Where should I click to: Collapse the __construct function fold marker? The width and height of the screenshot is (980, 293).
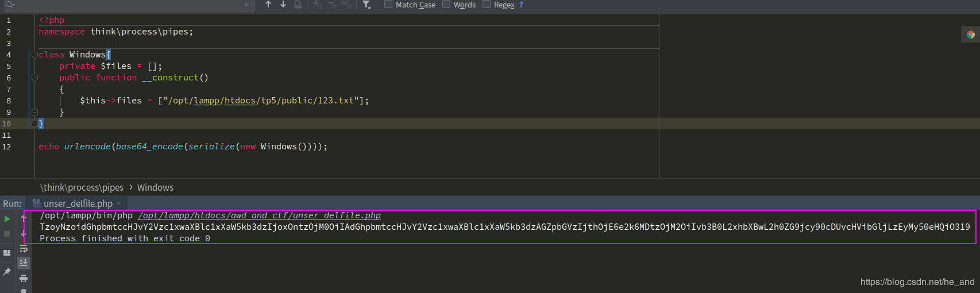34,78
